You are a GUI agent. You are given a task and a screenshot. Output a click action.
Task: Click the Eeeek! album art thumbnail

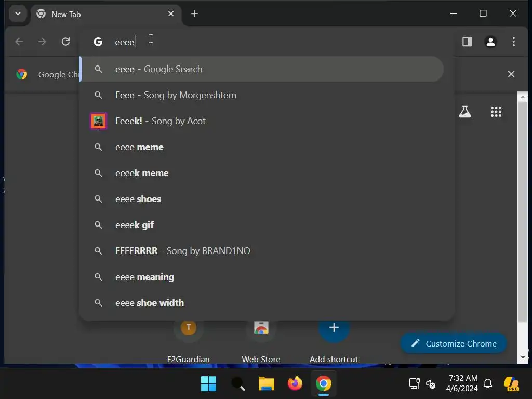(98, 121)
